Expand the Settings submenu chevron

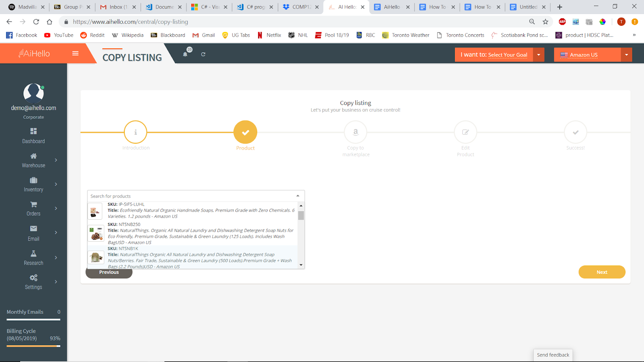click(x=56, y=282)
